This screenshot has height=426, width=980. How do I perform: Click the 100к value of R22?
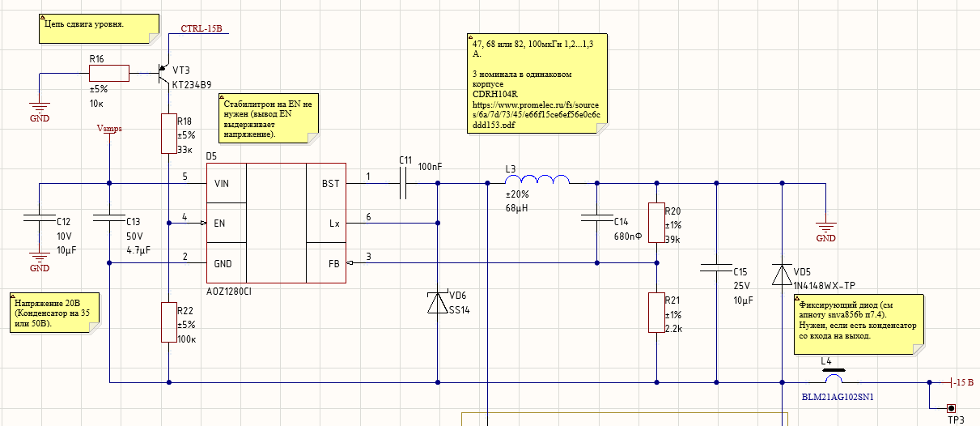point(187,339)
